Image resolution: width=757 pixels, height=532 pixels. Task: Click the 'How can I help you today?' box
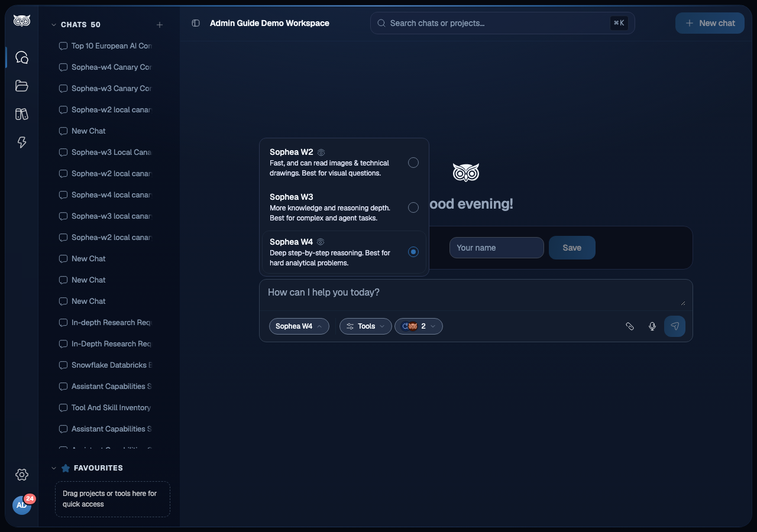pyautogui.click(x=476, y=294)
